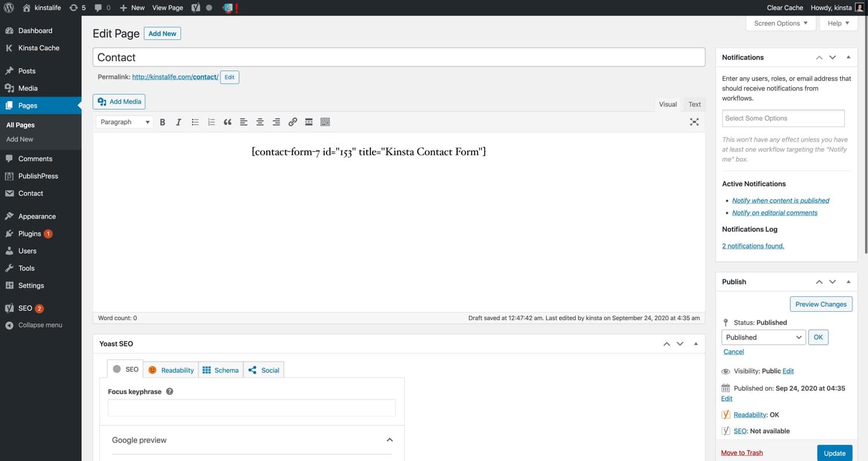Viewport: 868px width, 461px height.
Task: Align the text center
Action: [x=260, y=121]
